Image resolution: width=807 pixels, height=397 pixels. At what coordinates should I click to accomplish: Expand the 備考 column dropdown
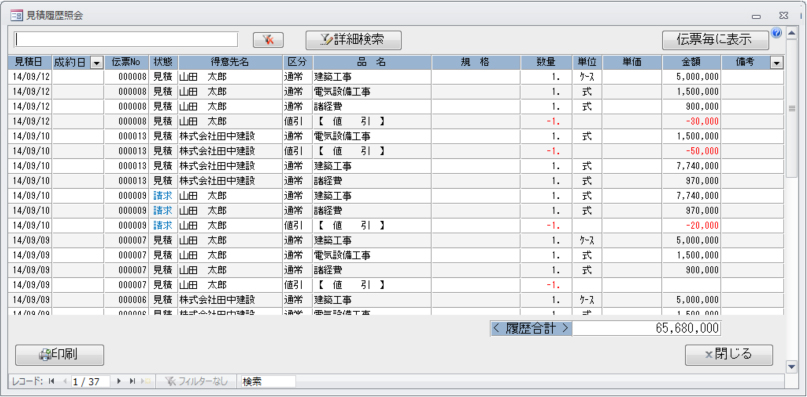click(x=777, y=63)
